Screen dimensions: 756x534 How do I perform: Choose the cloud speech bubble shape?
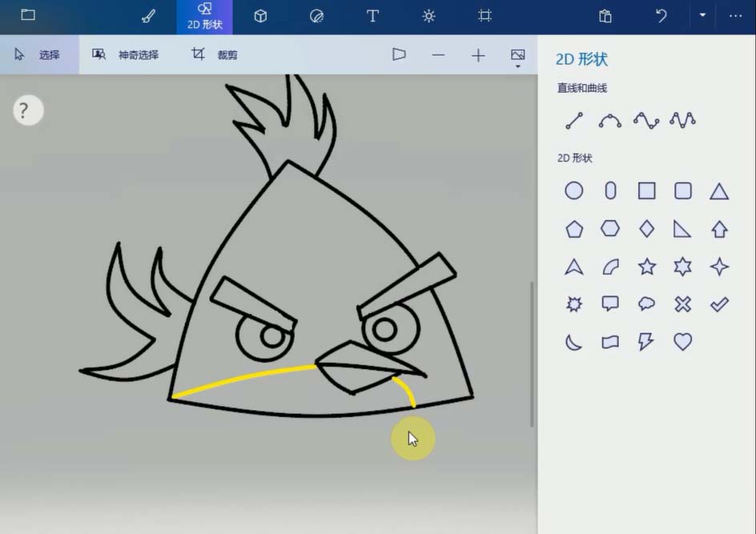pos(646,303)
